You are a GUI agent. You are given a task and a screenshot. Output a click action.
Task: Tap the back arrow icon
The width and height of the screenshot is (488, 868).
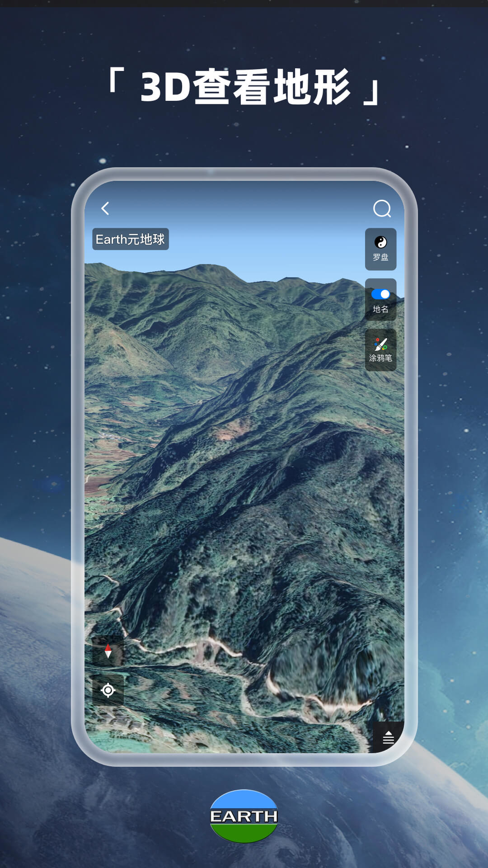pyautogui.click(x=105, y=208)
